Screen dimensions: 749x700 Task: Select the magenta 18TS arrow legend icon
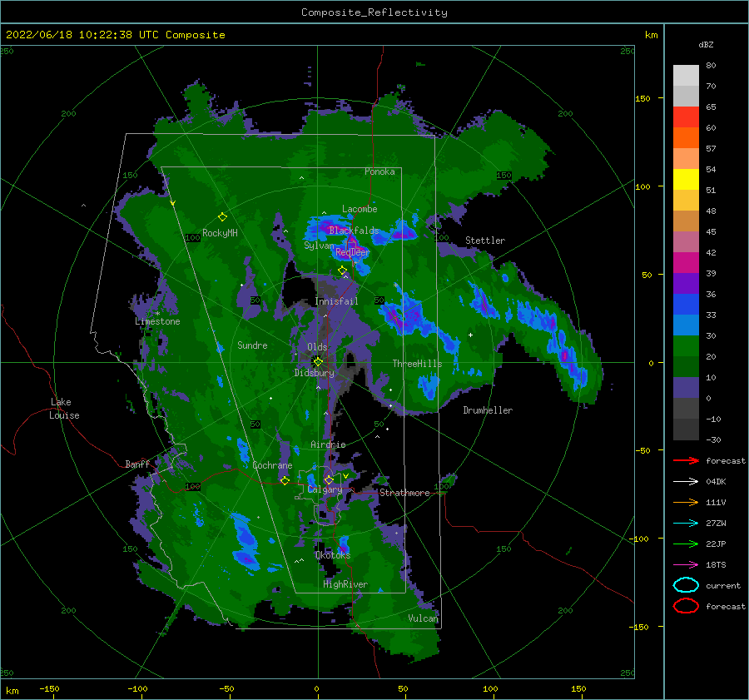pyautogui.click(x=686, y=565)
